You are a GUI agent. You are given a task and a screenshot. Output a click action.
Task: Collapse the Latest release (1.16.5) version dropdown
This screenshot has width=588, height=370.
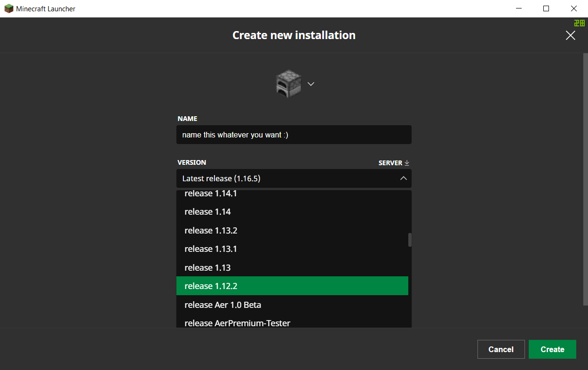[x=294, y=178]
